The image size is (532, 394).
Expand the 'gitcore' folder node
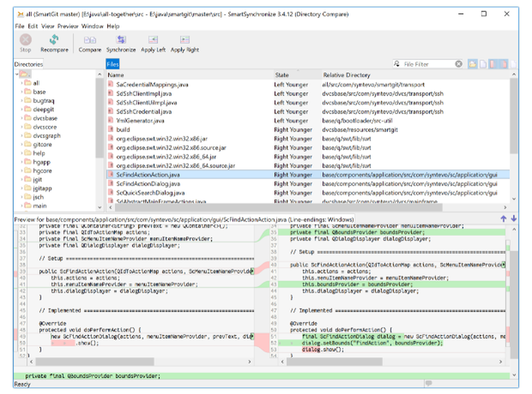click(x=22, y=144)
